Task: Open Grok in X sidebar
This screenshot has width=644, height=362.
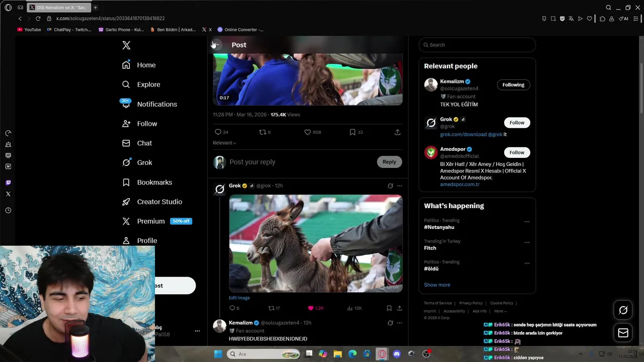Action: pos(137,162)
